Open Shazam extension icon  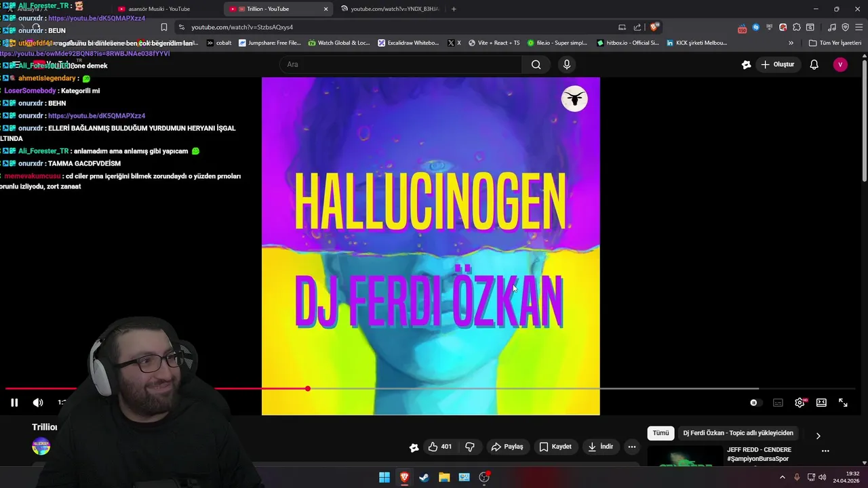pyautogui.click(x=755, y=27)
